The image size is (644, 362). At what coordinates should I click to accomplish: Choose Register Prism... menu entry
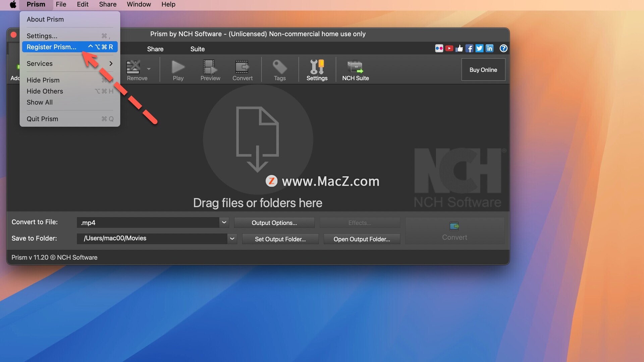pyautogui.click(x=70, y=47)
